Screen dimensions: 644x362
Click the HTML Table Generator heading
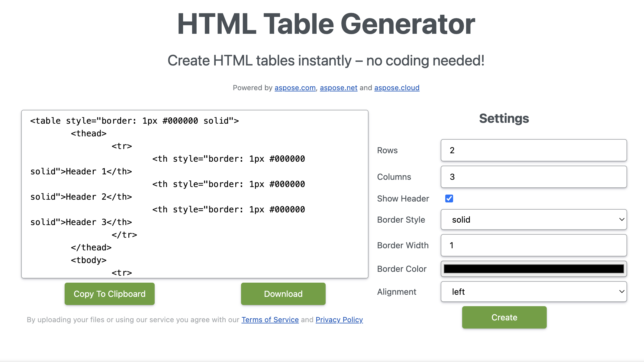click(326, 24)
